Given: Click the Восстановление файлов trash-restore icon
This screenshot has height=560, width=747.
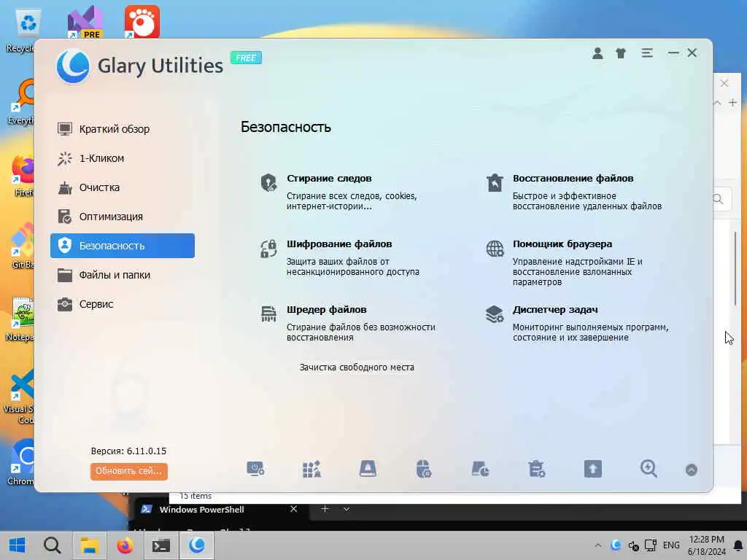Looking at the screenshot, I should click(495, 183).
